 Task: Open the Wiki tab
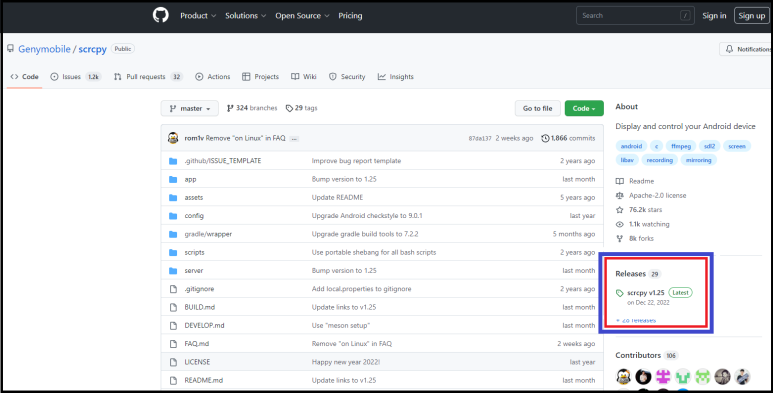[304, 76]
